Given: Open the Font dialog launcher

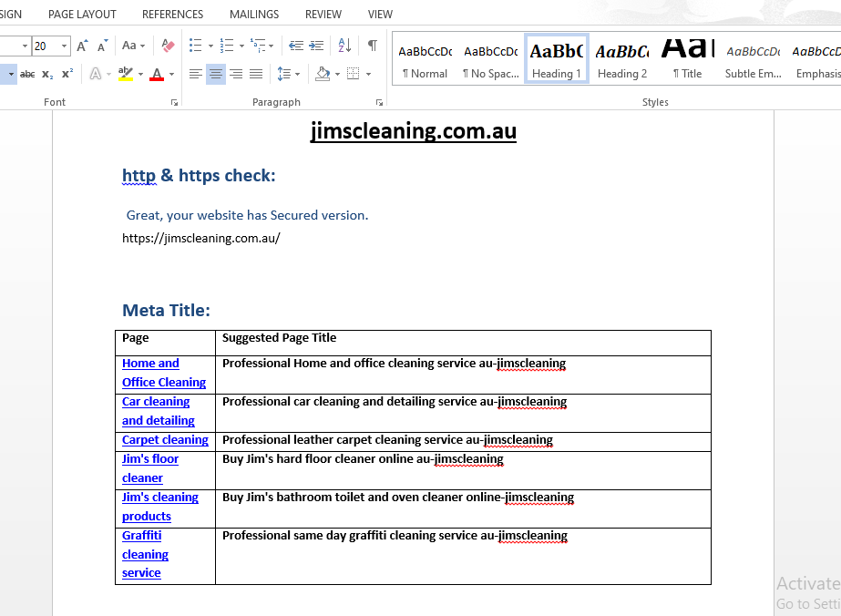Looking at the screenshot, I should pos(174,102).
